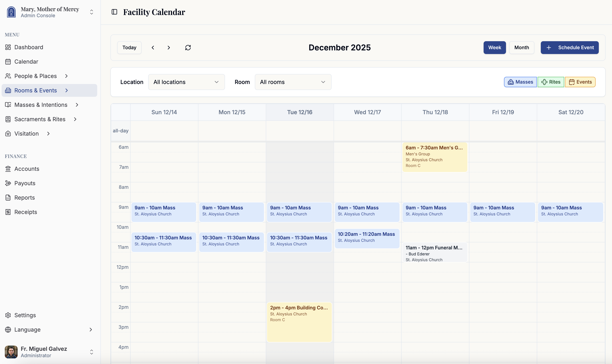Expand Fr. Miguel Galvez account options
This screenshot has width=612, height=364.
tap(91, 352)
